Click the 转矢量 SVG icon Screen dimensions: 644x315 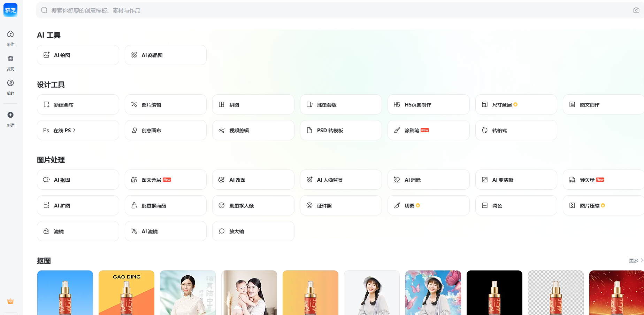coord(572,180)
